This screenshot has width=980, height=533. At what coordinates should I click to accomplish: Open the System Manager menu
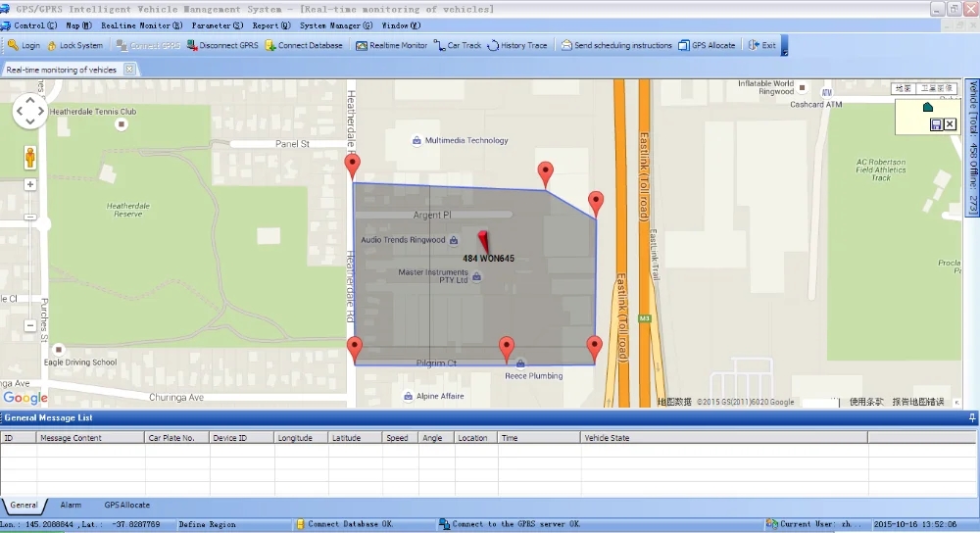click(x=335, y=25)
